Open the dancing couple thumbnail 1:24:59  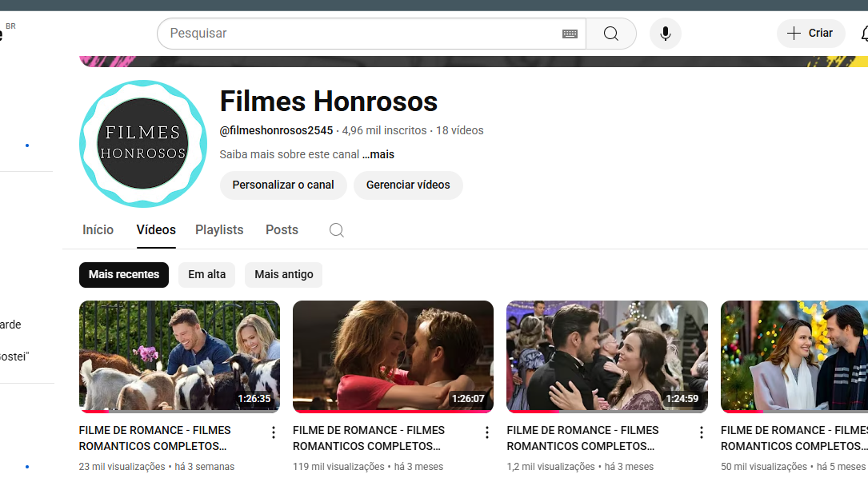607,357
